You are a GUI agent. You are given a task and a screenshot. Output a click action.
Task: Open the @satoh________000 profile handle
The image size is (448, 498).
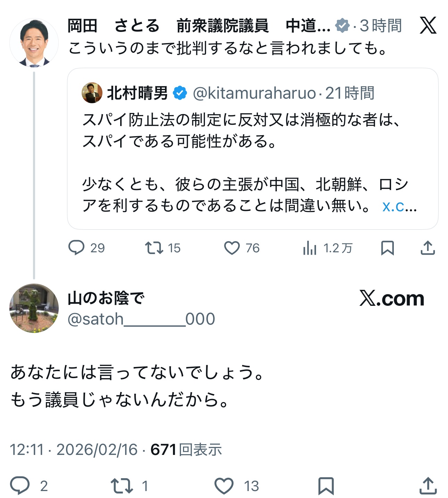[x=141, y=319]
